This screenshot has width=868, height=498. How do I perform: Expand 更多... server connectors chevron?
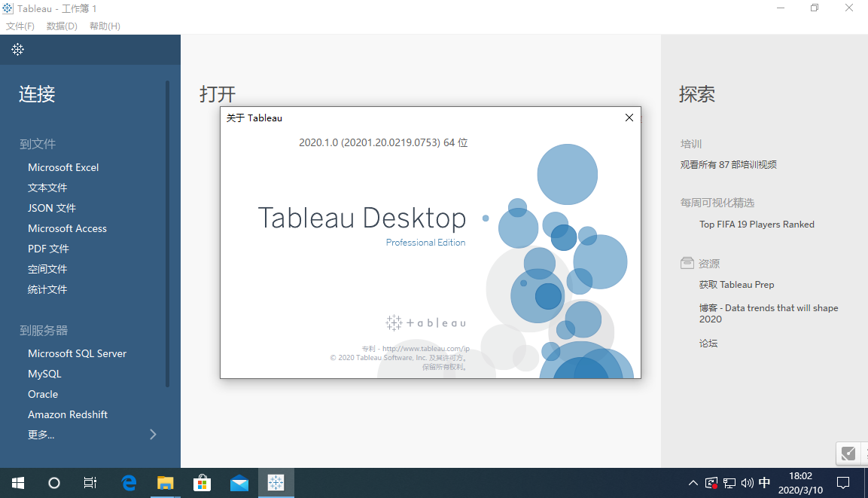[x=154, y=434]
